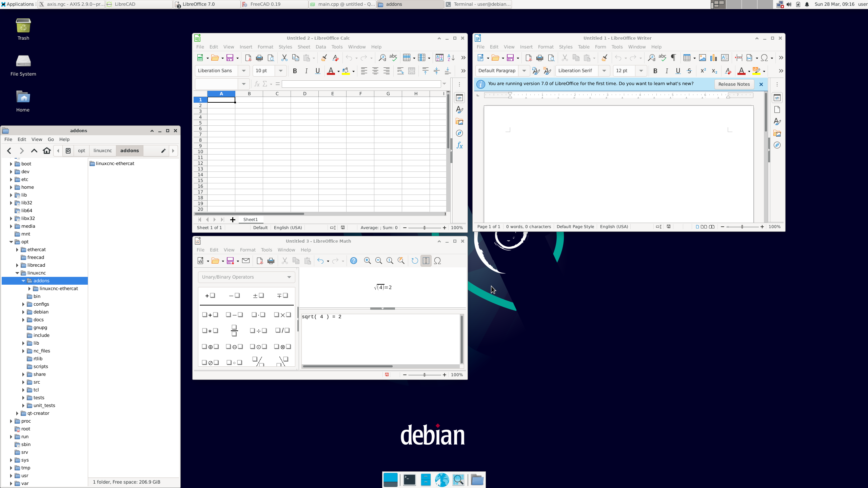Click Clone Formatting brush in Calc

(x=324, y=58)
